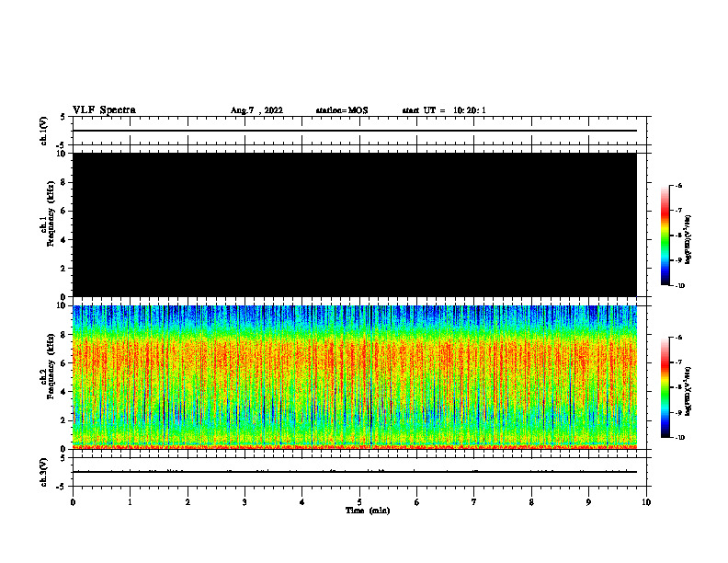This screenshot has height=563, width=728.
Task: Click the "Aug.7 , 2022" date text
Action: click(256, 110)
